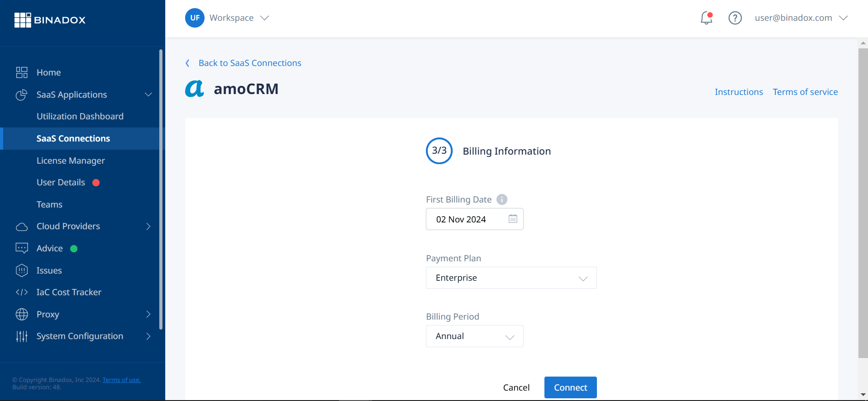Click the Issues hexagon icon
Screen dimensions: 868x401
tap(22, 270)
